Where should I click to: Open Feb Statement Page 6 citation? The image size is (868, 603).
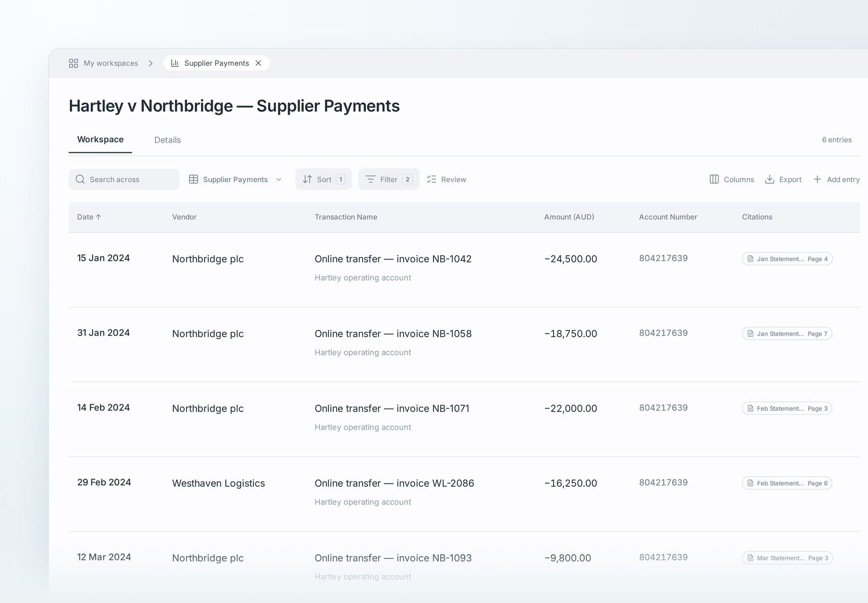coord(787,483)
